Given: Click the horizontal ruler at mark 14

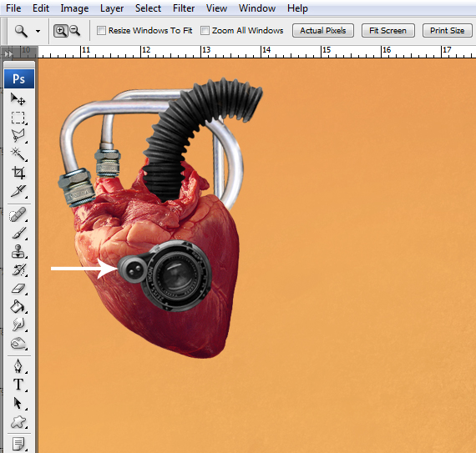Looking at the screenshot, I should 262,52.
